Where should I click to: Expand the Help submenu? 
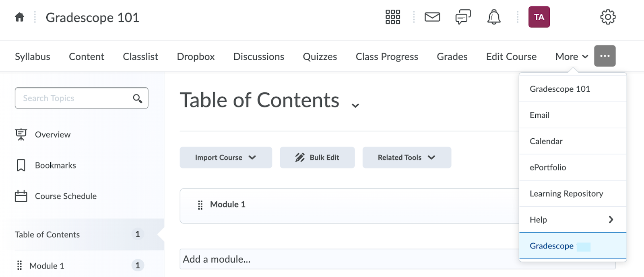[x=572, y=220]
